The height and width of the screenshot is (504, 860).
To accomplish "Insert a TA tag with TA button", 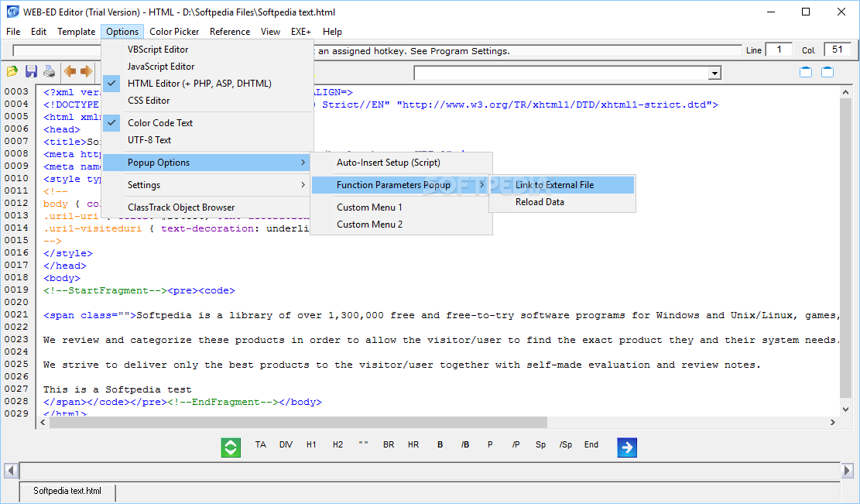I will (261, 444).
